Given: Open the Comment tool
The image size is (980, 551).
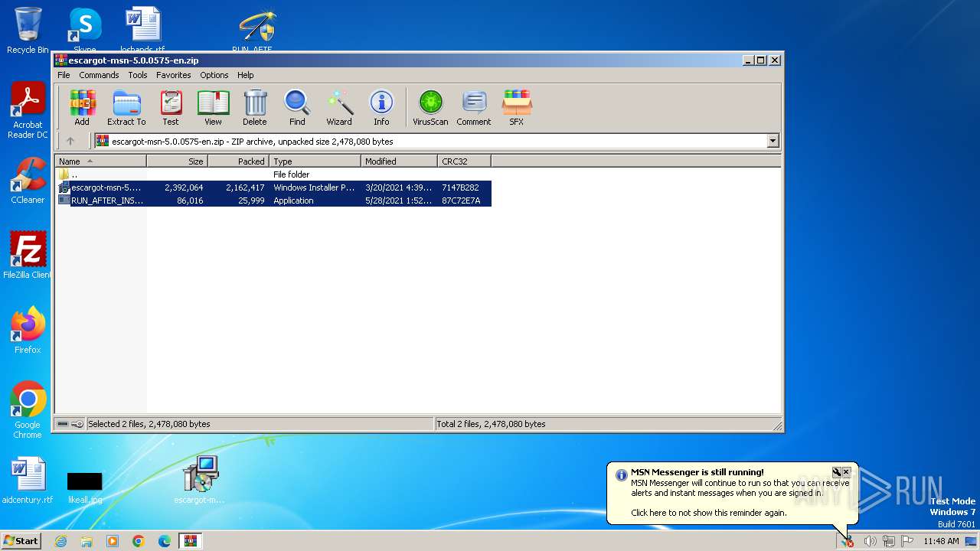Looking at the screenshot, I should click(474, 107).
